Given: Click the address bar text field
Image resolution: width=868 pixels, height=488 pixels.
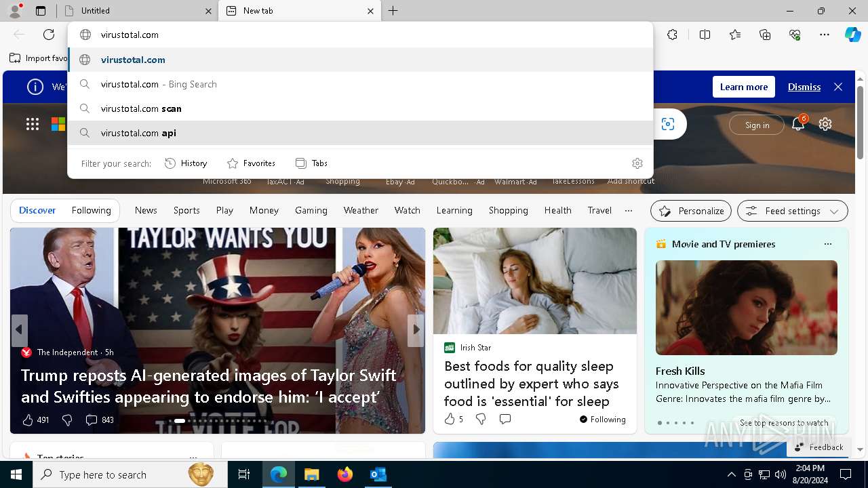Looking at the screenshot, I should (361, 35).
